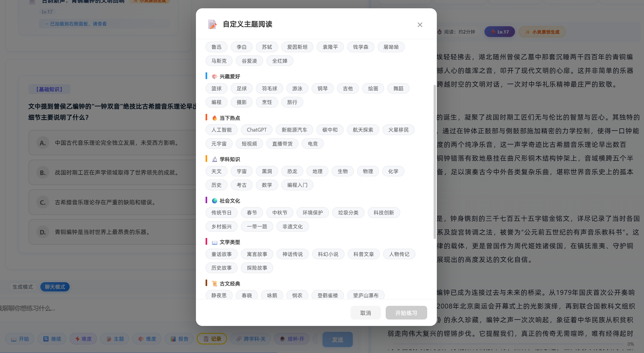
Task: Choose the 元宇宙 topic chip
Action: [219, 144]
